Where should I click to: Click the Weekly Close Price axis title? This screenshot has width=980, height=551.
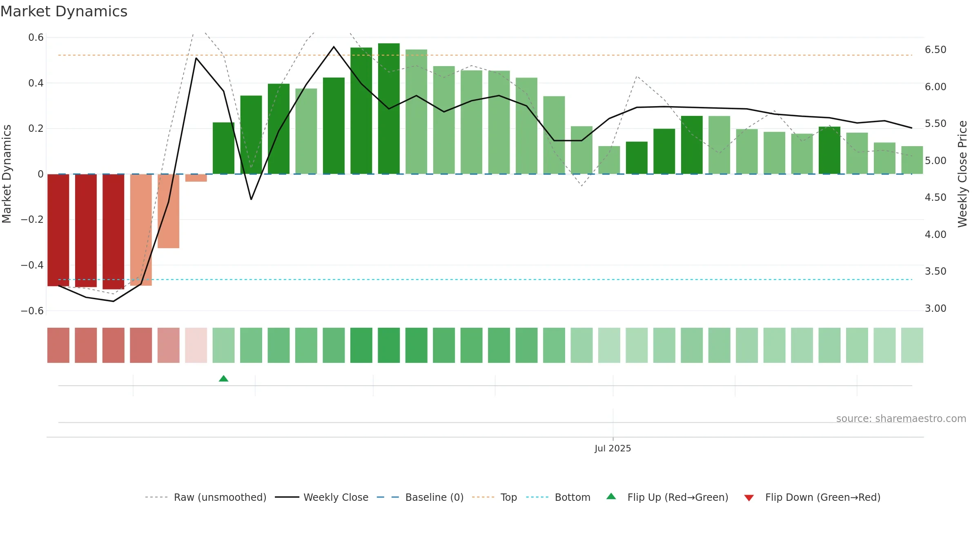coord(962,174)
